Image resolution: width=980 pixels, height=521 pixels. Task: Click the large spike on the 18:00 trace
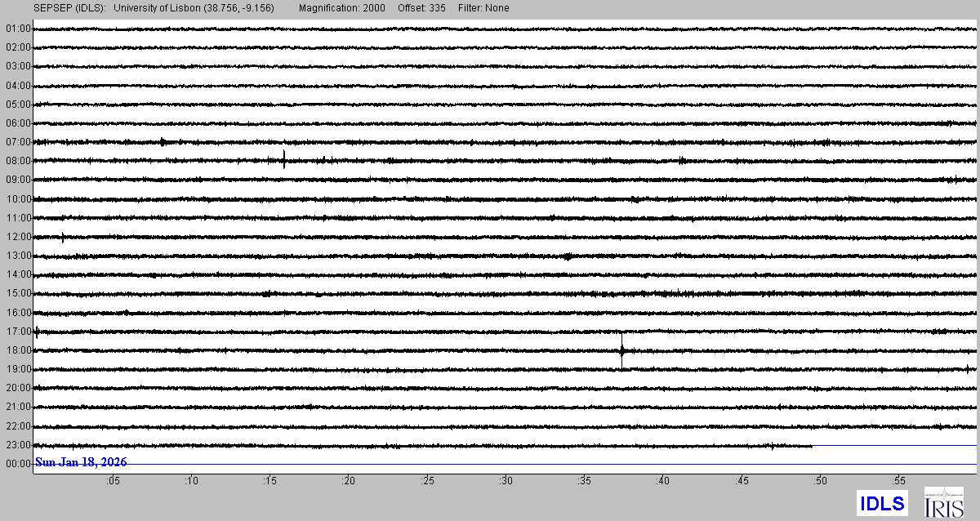click(x=622, y=351)
